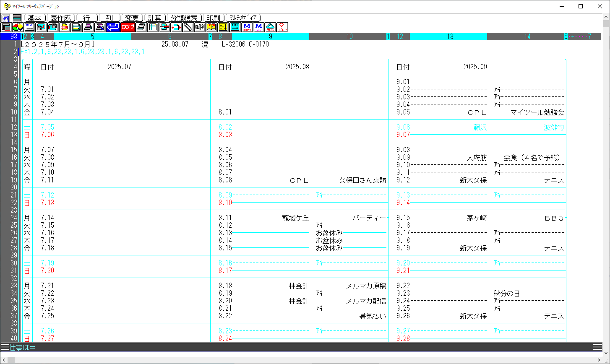Select the paperclip attachment icon
The width and height of the screenshot is (610, 364).
point(188,27)
